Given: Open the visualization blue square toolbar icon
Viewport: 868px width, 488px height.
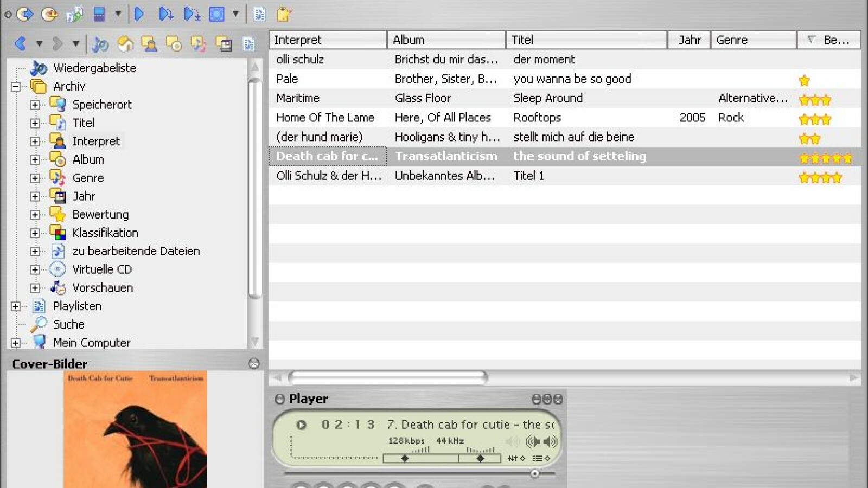Looking at the screenshot, I should point(217,14).
